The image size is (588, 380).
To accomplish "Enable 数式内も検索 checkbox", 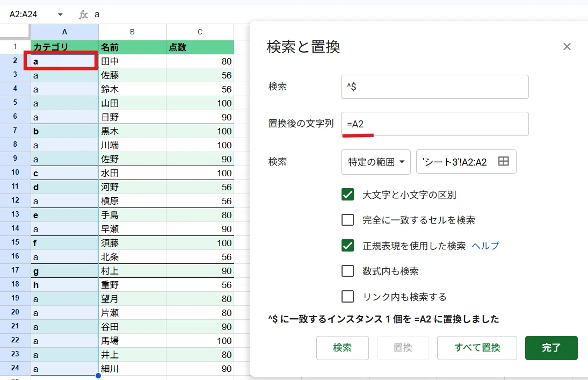I will [x=347, y=271].
